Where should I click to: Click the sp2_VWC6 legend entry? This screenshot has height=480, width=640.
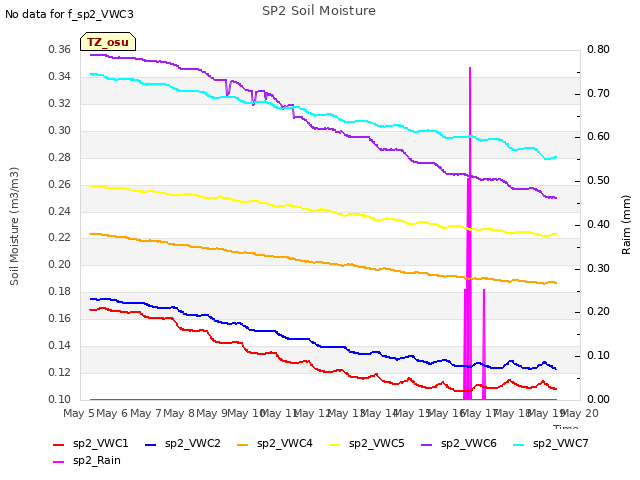459,444
